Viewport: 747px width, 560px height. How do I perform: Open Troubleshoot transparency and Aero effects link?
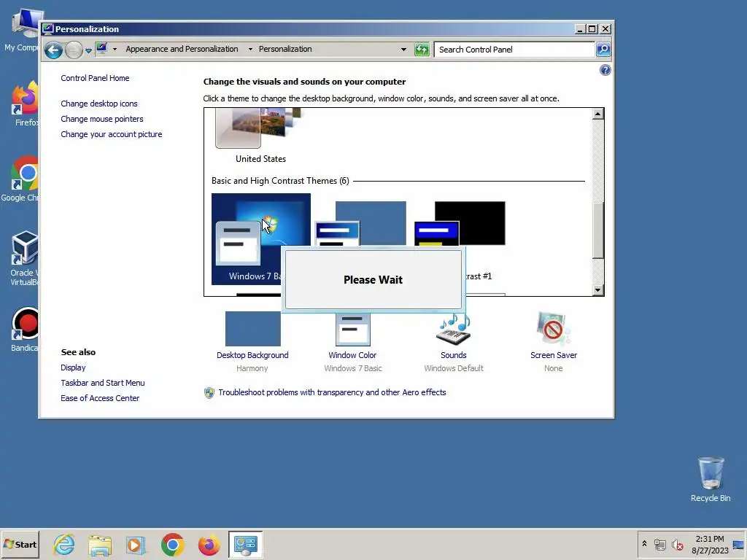332,392
